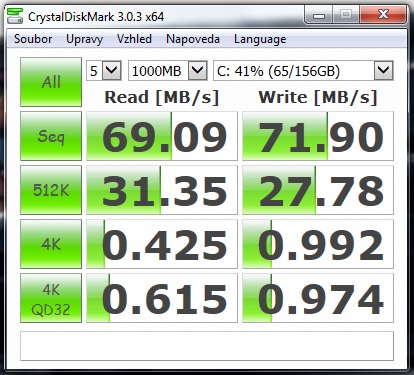Click the 512K write result 27.78
The width and height of the screenshot is (414, 375).
coord(318,190)
